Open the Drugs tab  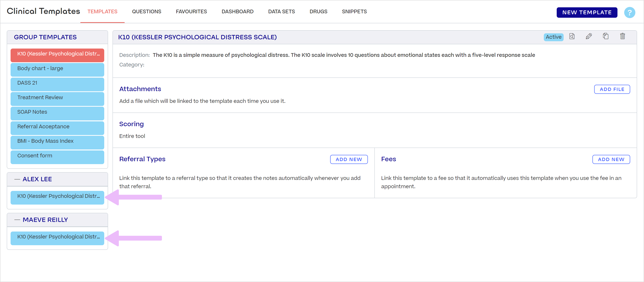click(x=318, y=12)
